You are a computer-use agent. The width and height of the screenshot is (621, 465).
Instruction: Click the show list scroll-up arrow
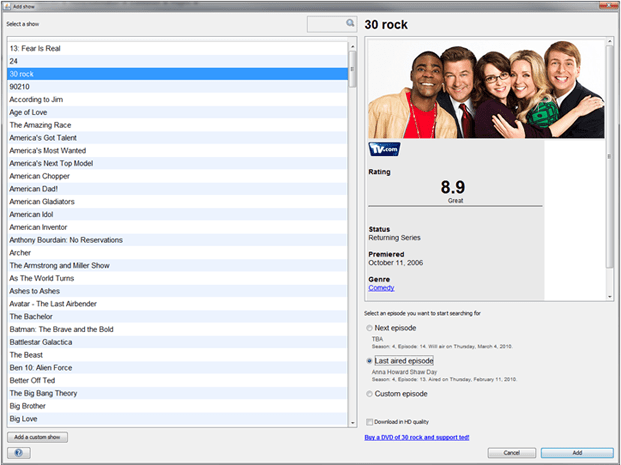click(352, 46)
